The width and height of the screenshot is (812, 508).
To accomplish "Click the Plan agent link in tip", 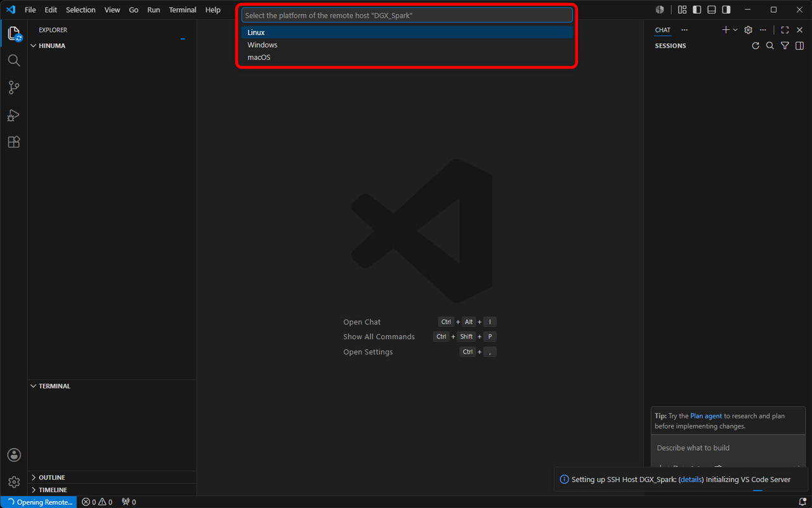I will [706, 416].
